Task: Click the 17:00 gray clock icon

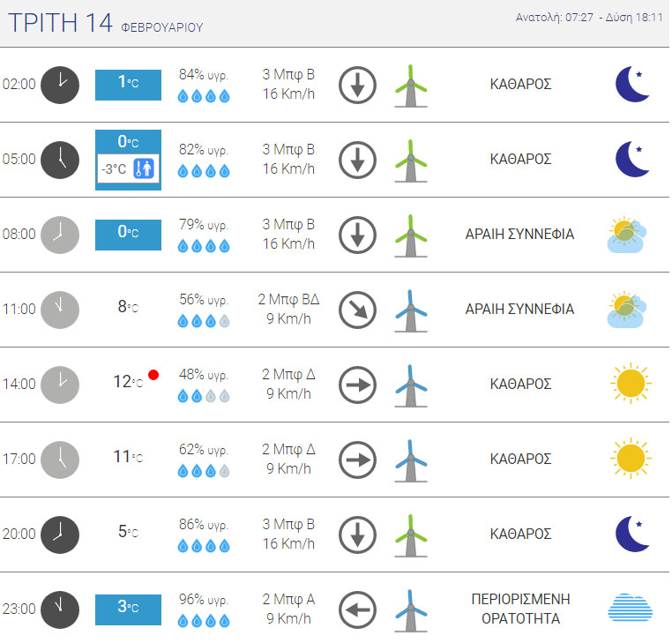Action: (60, 460)
